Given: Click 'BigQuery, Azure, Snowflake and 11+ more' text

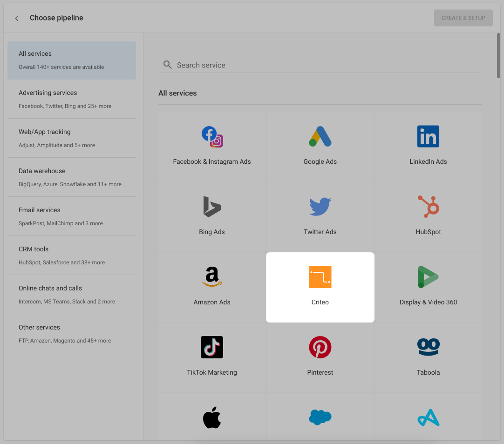Looking at the screenshot, I should click(x=70, y=184).
